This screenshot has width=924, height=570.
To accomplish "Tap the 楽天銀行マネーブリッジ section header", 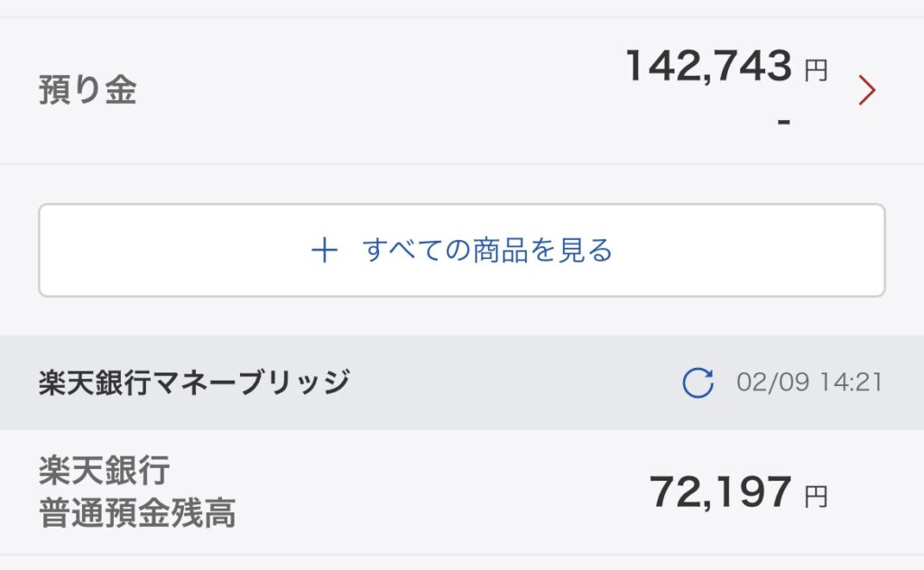I will [194, 382].
